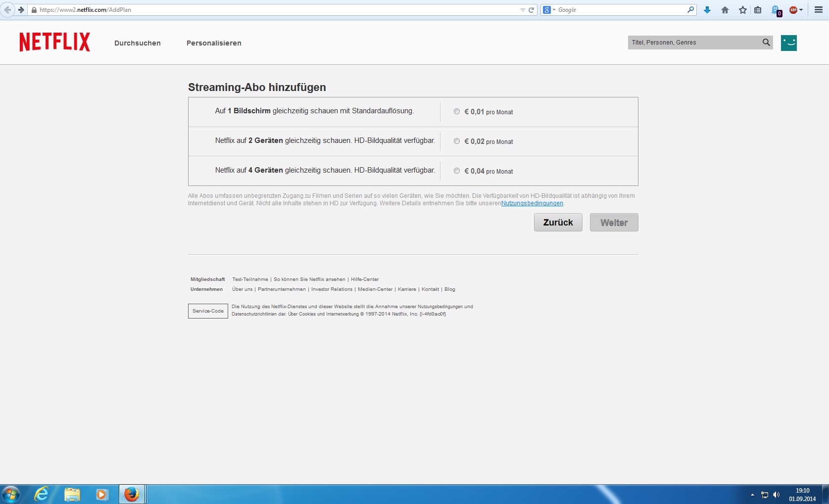Launch Internet Explorer from taskbar
This screenshot has width=829, height=504.
pos(42,494)
